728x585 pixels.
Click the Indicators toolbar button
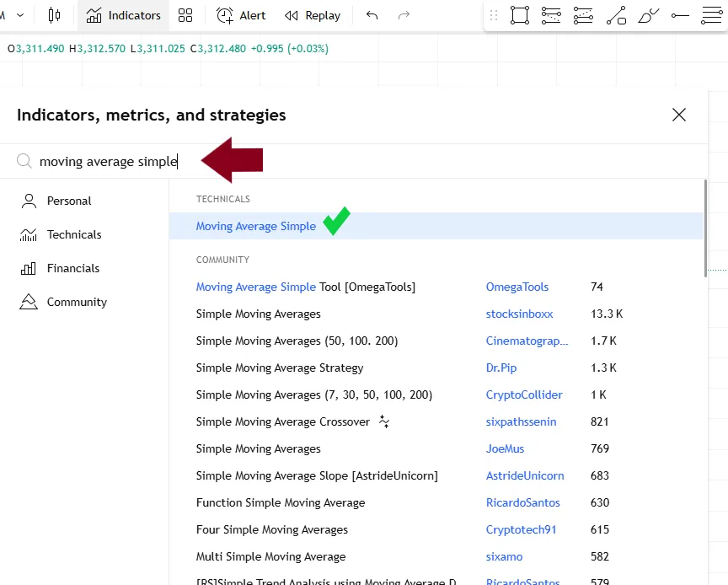pyautogui.click(x=124, y=15)
